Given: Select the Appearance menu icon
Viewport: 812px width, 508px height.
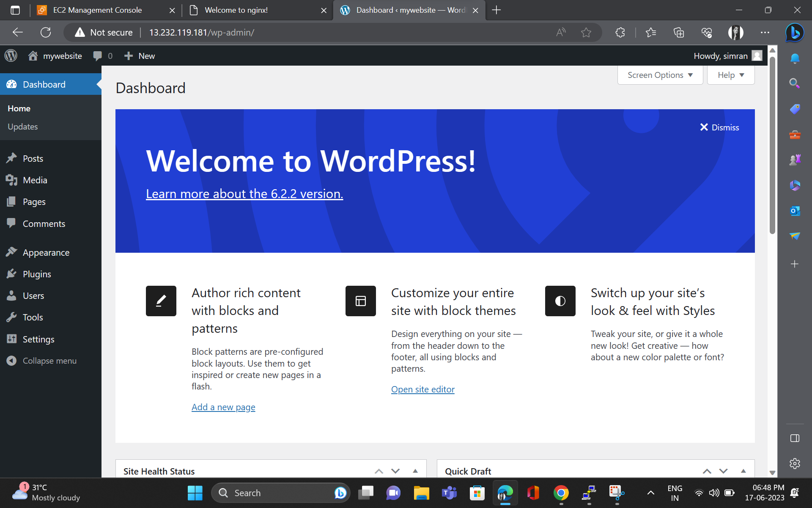Looking at the screenshot, I should 12,252.
